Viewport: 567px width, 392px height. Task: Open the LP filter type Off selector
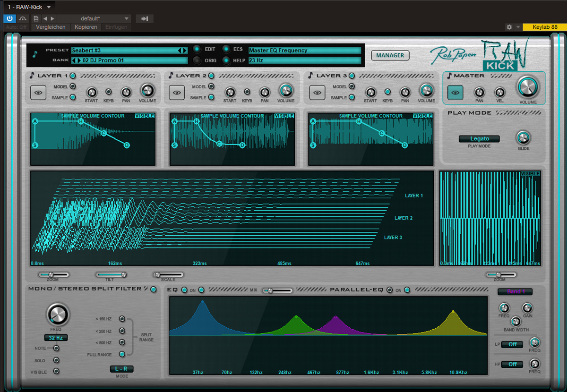coord(512,344)
